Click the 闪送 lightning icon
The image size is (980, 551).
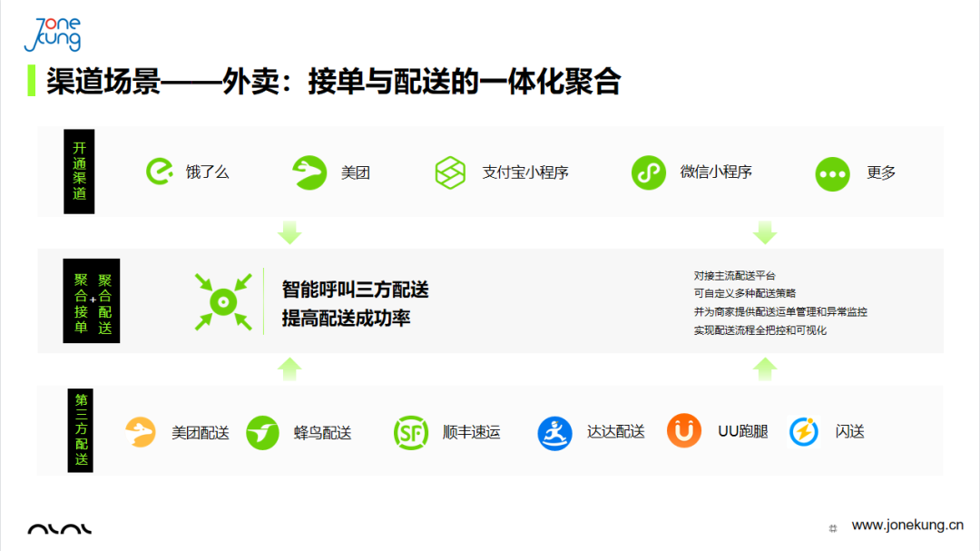[804, 431]
